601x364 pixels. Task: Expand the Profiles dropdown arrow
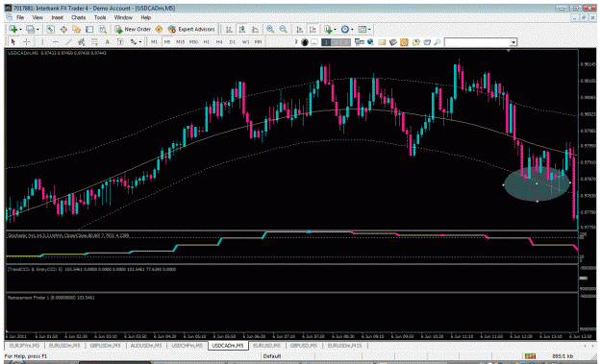click(x=38, y=30)
